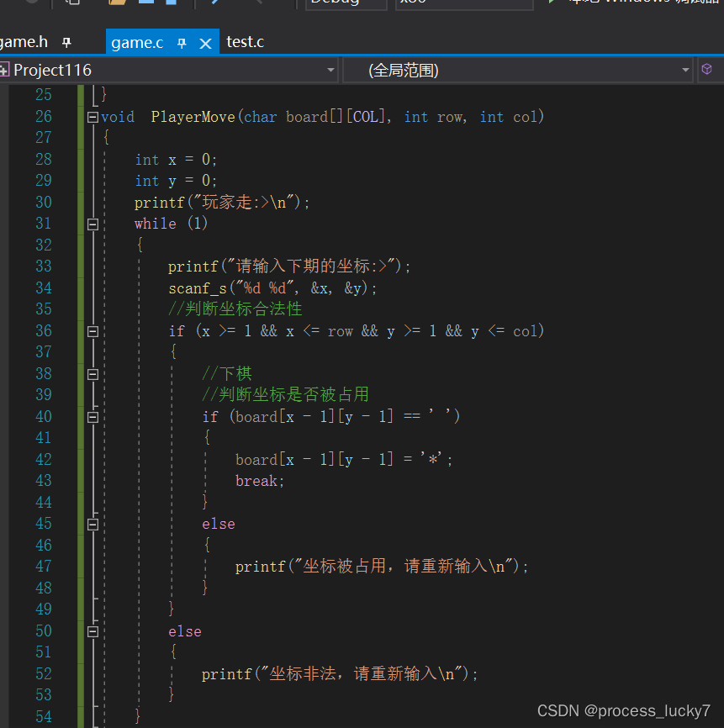Open the (全局范围) scope dropdown

pyautogui.click(x=518, y=70)
